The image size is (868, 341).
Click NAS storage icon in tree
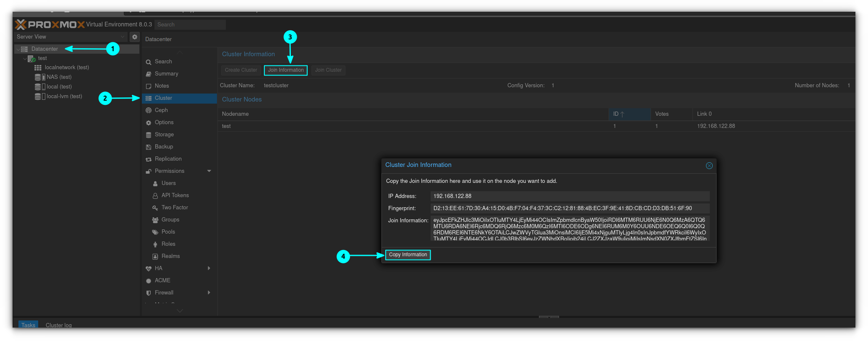pyautogui.click(x=39, y=77)
